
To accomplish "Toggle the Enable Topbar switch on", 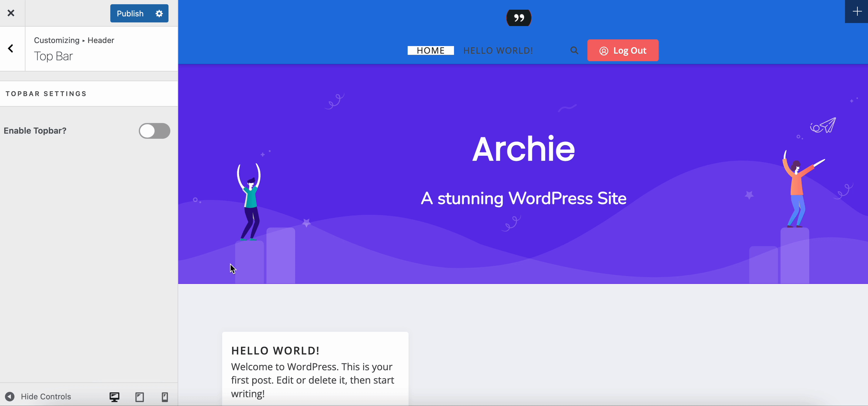I will click(x=155, y=131).
